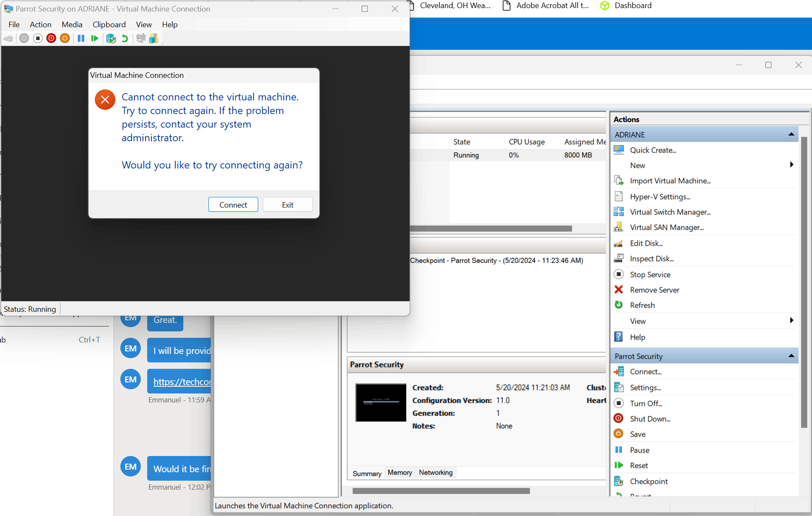Click the Start icon in the VM Connection toolbar
Viewport: 812px width, 516px height.
[x=24, y=39]
